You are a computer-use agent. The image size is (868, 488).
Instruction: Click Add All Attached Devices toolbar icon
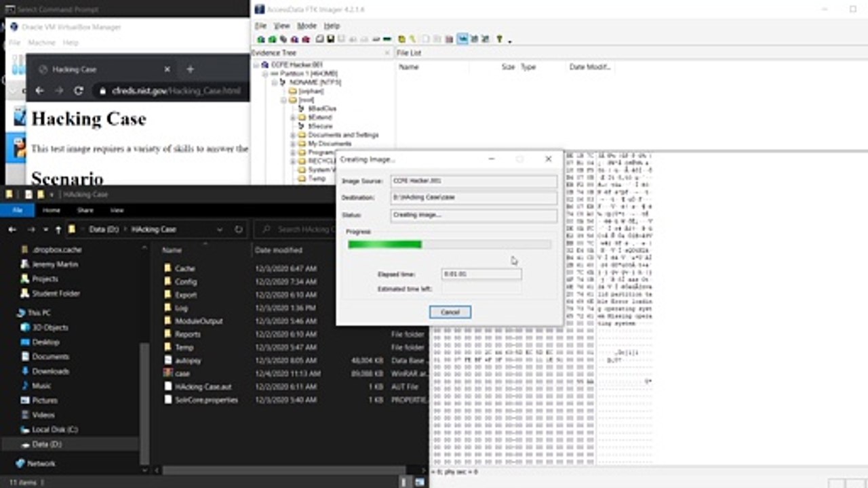(x=272, y=39)
